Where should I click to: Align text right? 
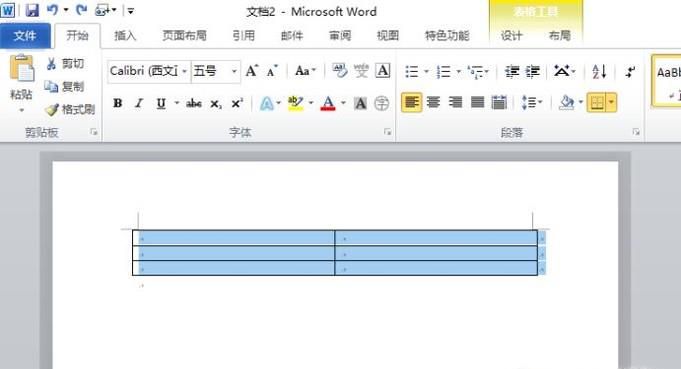coord(455,102)
